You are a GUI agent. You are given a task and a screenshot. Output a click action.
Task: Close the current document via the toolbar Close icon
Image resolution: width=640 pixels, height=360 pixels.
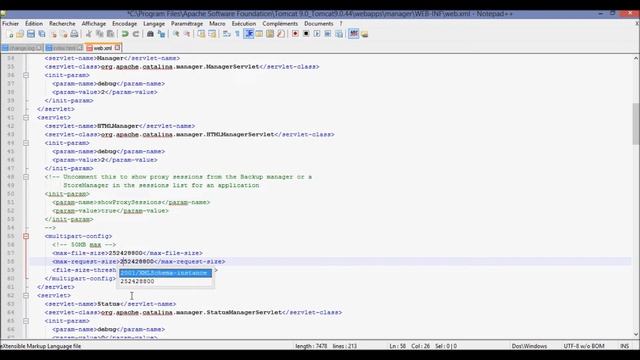coord(53,34)
